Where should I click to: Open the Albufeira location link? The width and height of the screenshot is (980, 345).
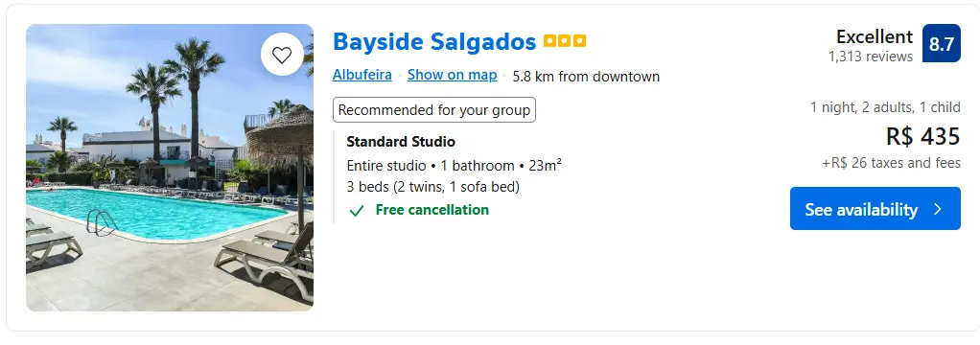[362, 75]
